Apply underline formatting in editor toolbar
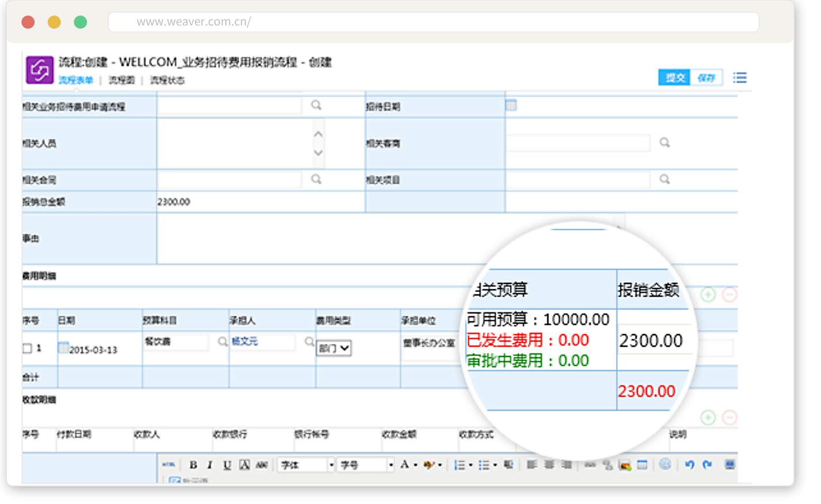This screenshot has width=821, height=504. tap(227, 465)
